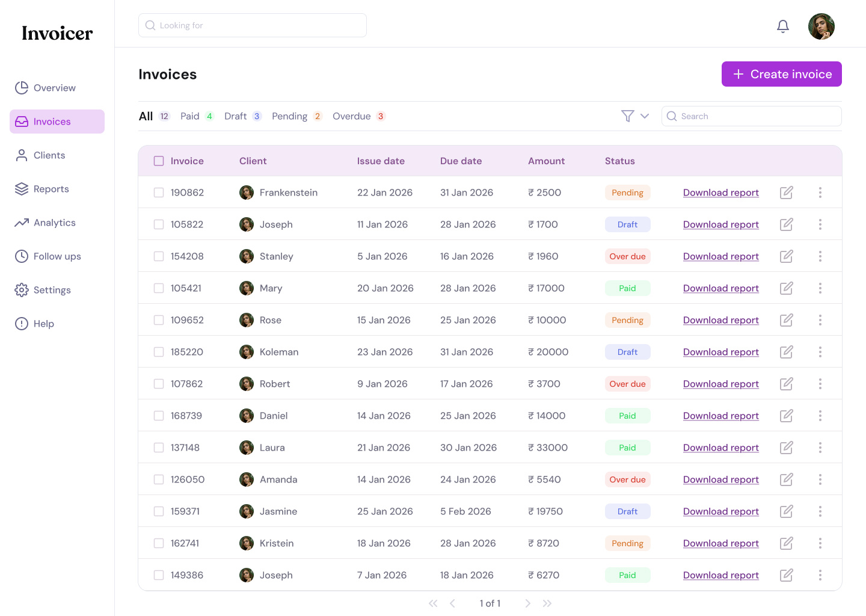This screenshot has height=616, width=866.
Task: Select the Overview pie chart icon
Action: click(x=22, y=88)
